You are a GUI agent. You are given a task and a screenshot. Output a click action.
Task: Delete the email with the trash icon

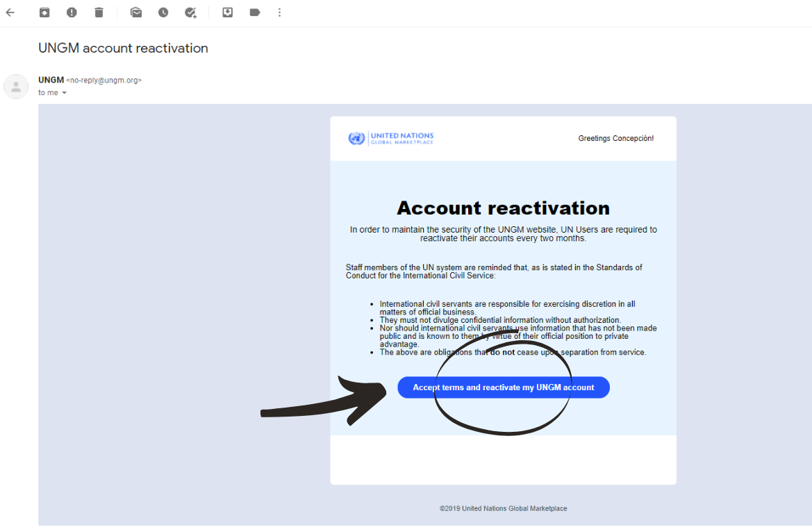pyautogui.click(x=99, y=12)
